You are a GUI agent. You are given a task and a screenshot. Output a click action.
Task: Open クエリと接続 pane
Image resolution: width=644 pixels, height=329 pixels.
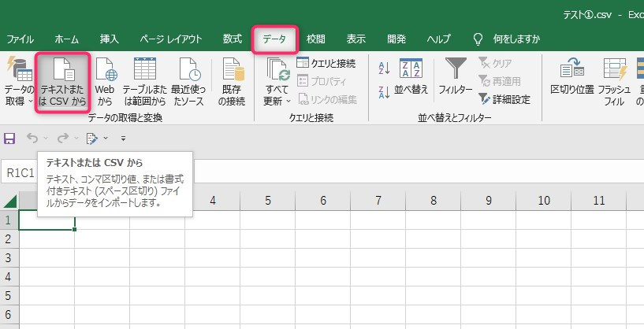326,63
